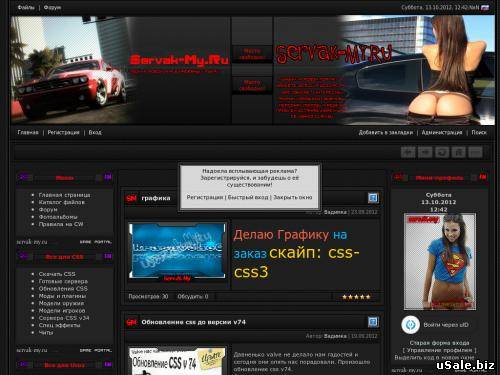
Task: Click Быстрый вход in the popup
Action: pyautogui.click(x=248, y=197)
